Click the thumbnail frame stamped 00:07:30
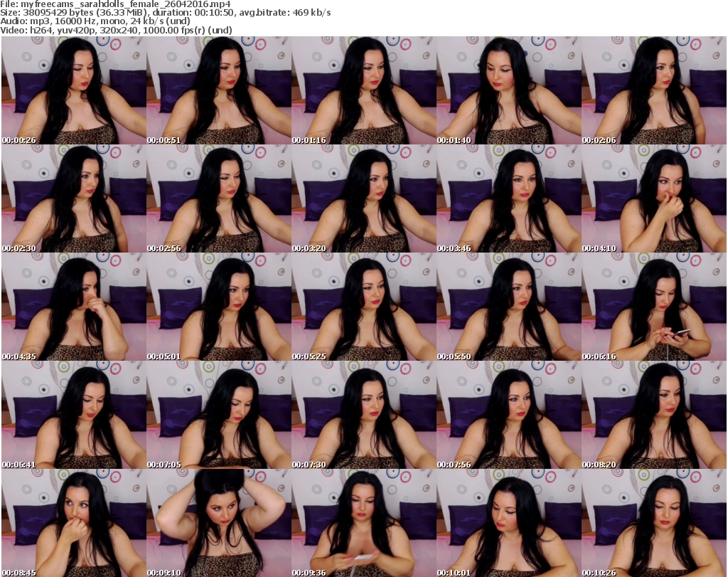 click(363, 415)
